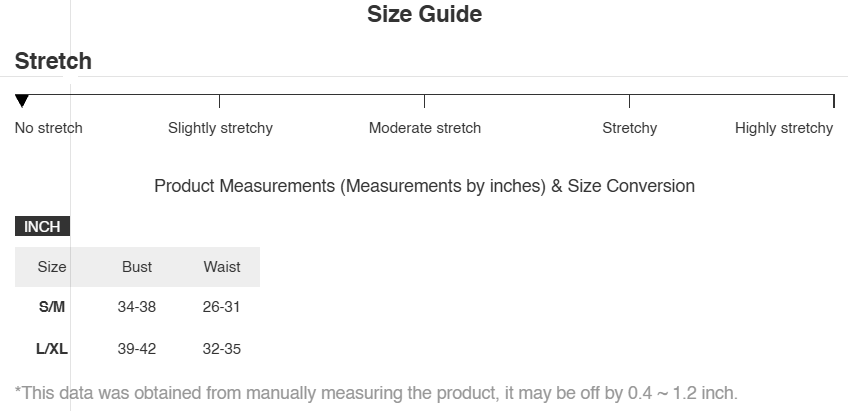Select the L/XL size row
The height and width of the screenshot is (411, 848).
point(52,349)
